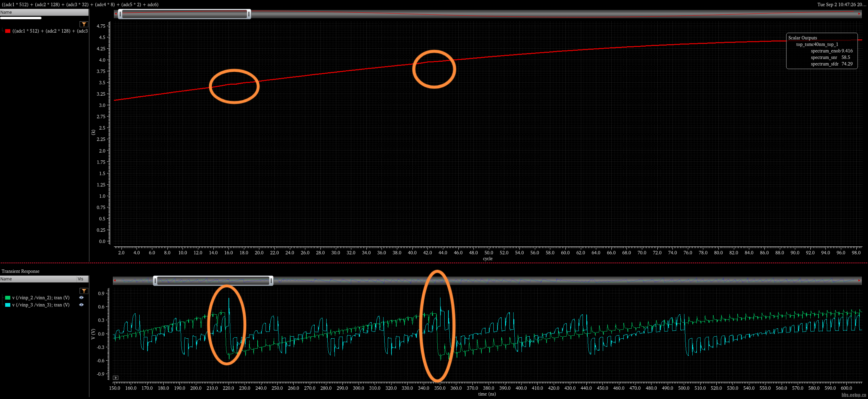Click the Vis column header
Image resolution: width=868 pixels, height=399 pixels.
click(83, 279)
